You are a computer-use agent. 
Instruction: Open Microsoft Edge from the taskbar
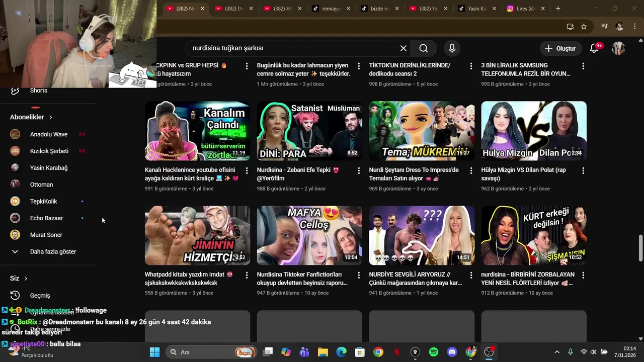tap(341, 352)
